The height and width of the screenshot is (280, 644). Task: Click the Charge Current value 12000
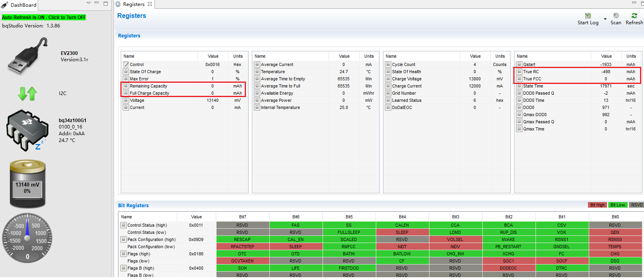(x=475, y=86)
